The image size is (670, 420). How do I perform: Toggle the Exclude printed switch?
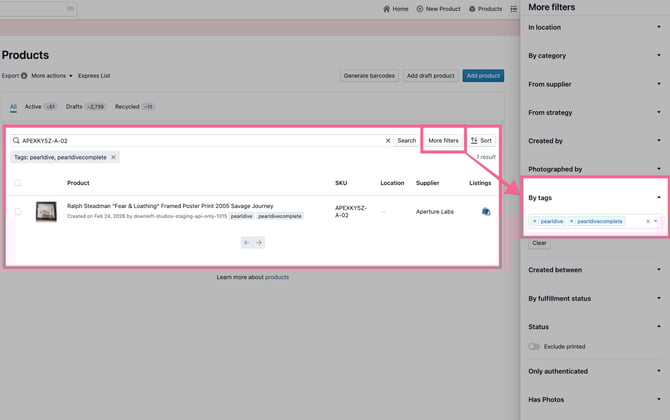[535, 346]
